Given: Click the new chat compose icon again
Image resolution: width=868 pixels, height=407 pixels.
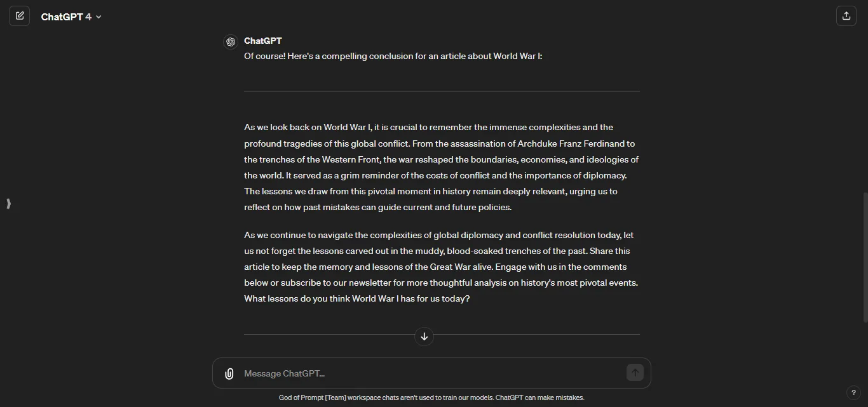Looking at the screenshot, I should [x=20, y=16].
